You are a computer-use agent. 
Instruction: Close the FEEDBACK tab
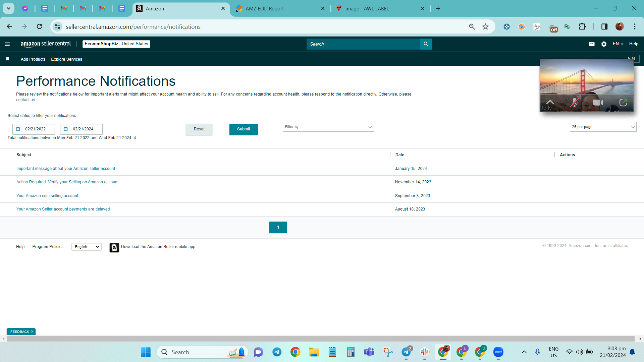32,331
